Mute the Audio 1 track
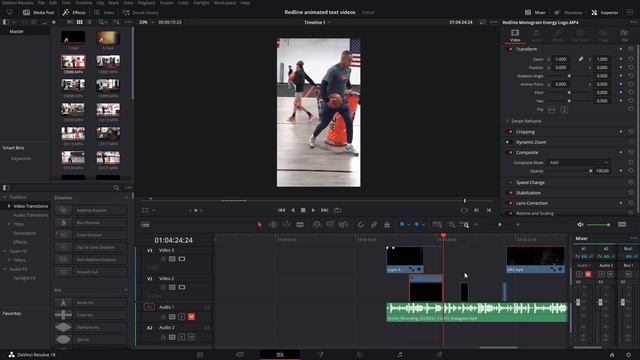This screenshot has height=360, width=640. (191, 317)
